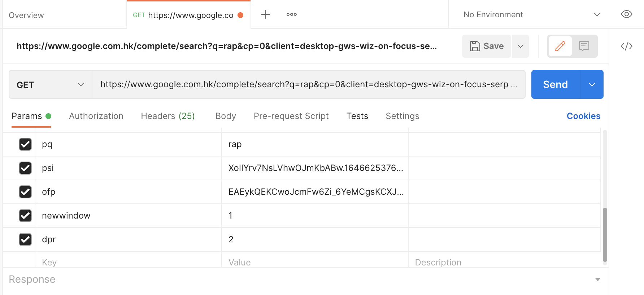This screenshot has height=295, width=644.
Task: Open the comments mode icon
Action: [584, 46]
